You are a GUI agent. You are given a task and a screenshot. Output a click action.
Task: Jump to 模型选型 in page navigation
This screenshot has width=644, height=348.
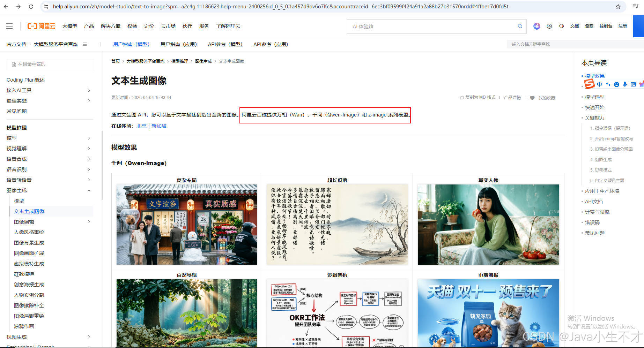pyautogui.click(x=595, y=97)
